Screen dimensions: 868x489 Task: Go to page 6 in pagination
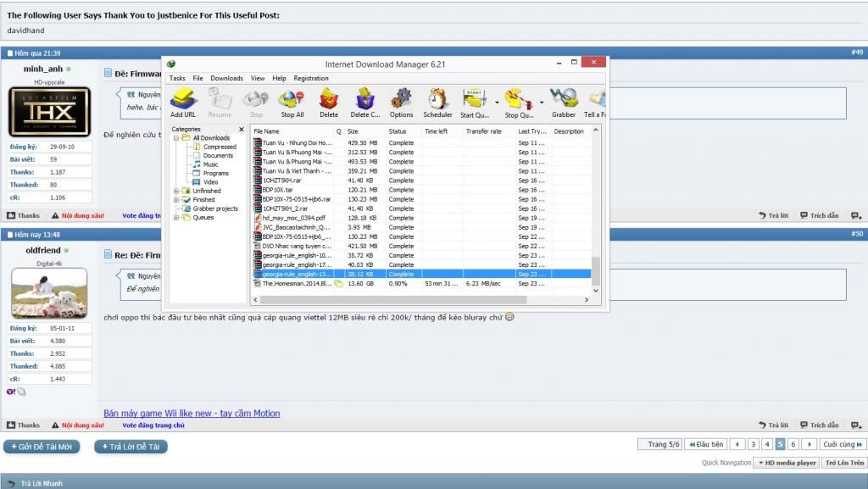point(793,444)
